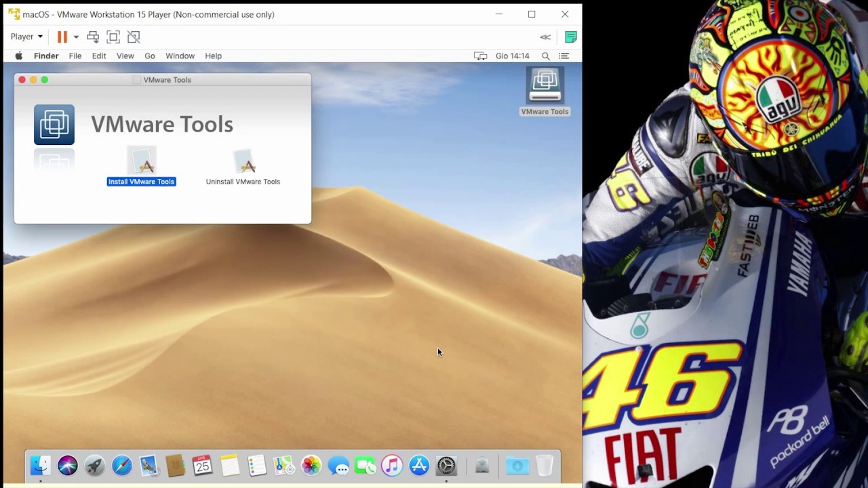Open VMware Player dropdown menu
The width and height of the screenshot is (868, 488).
pos(26,37)
